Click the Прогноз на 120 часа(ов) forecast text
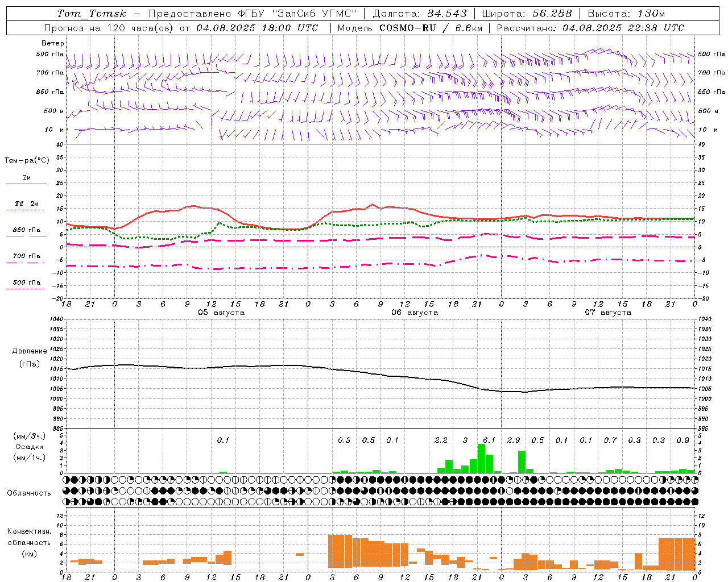The height and width of the screenshot is (582, 728). click(110, 28)
